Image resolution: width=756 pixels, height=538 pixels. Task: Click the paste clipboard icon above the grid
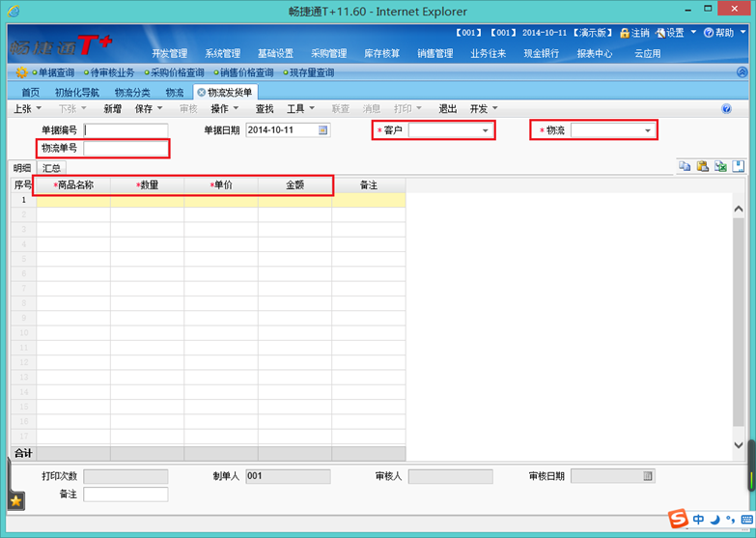click(703, 166)
